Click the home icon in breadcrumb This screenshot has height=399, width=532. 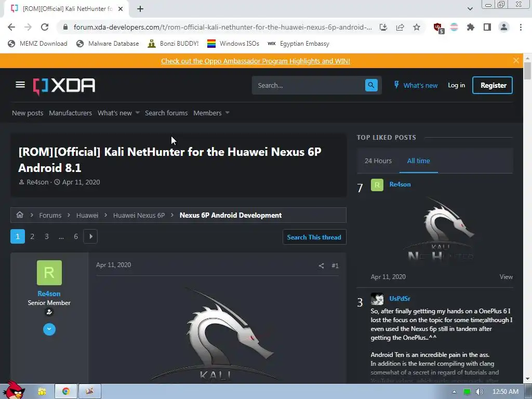20,215
